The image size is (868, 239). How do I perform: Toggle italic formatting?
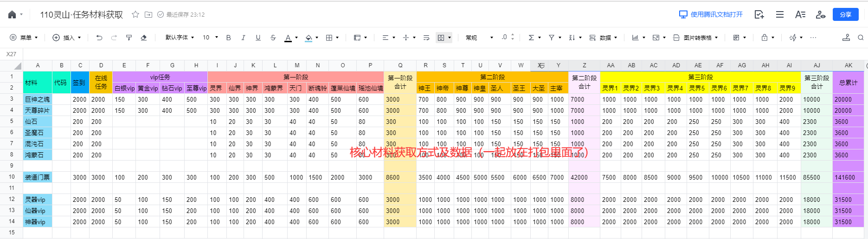[x=243, y=38]
